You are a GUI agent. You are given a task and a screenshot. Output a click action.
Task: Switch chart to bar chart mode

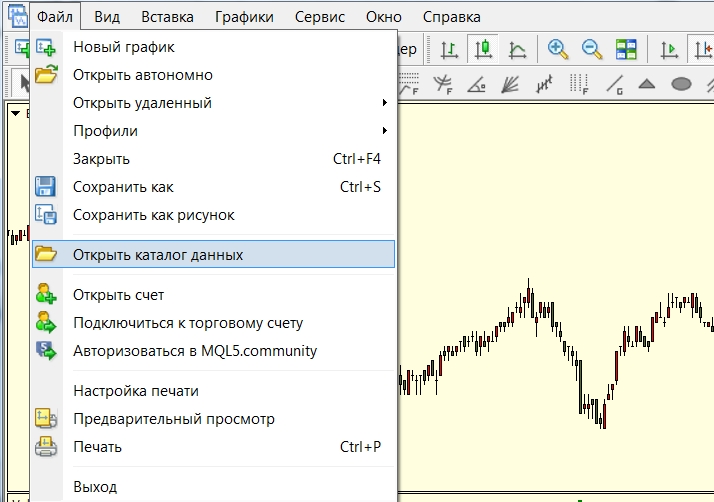coord(449,49)
